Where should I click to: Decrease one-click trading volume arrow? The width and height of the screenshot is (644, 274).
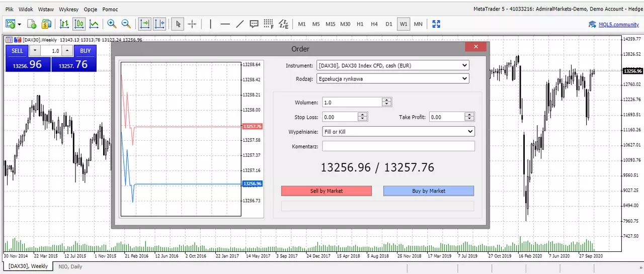coord(35,51)
